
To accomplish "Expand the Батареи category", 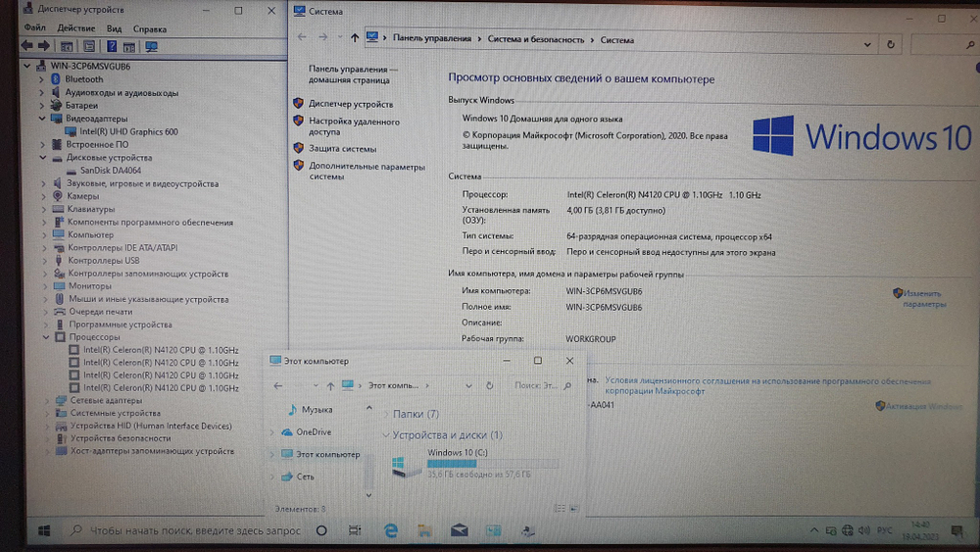I will coord(42,105).
